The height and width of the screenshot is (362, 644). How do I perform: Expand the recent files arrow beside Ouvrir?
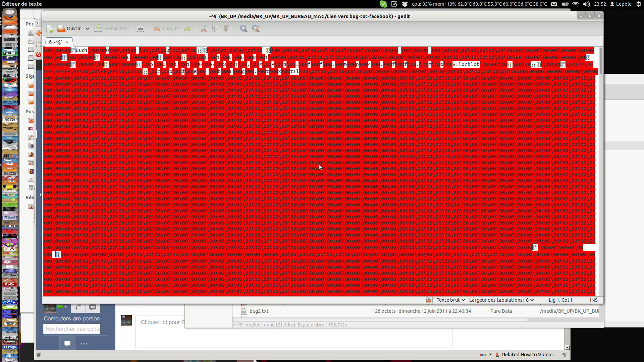click(x=87, y=29)
